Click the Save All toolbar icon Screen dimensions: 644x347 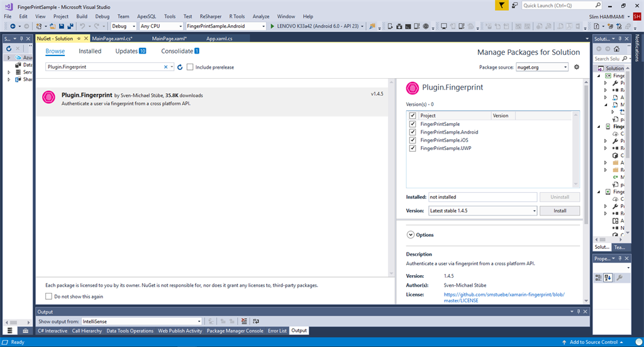[70, 26]
